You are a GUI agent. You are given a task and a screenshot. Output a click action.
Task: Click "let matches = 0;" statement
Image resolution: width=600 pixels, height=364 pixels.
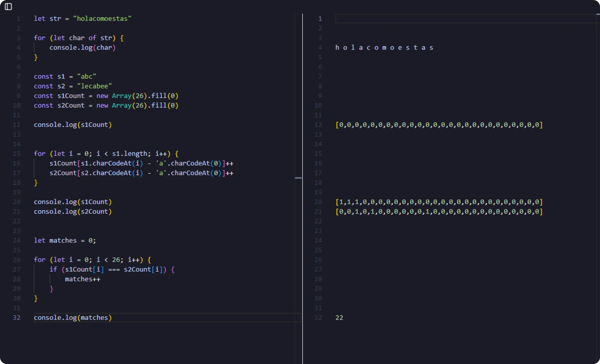(65, 241)
